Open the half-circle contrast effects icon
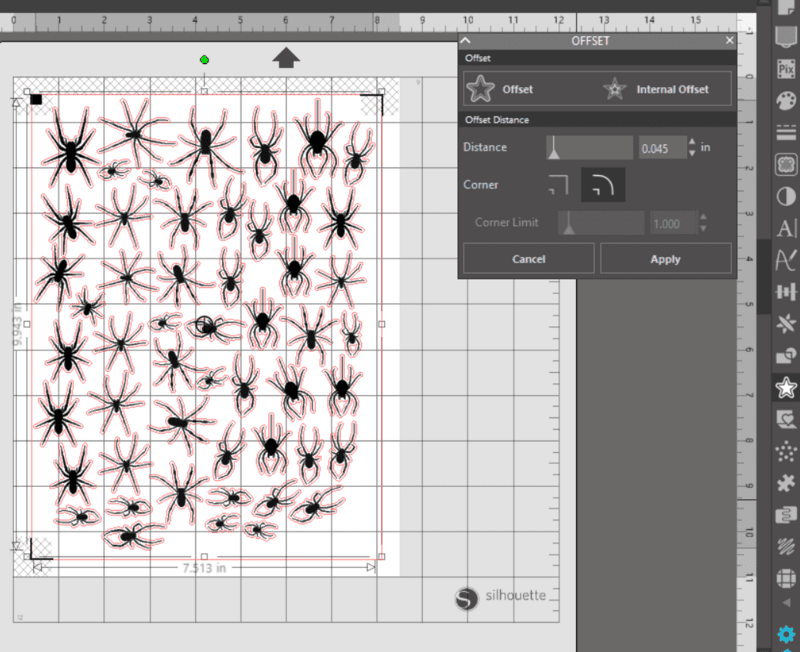800x652 pixels. tap(786, 196)
